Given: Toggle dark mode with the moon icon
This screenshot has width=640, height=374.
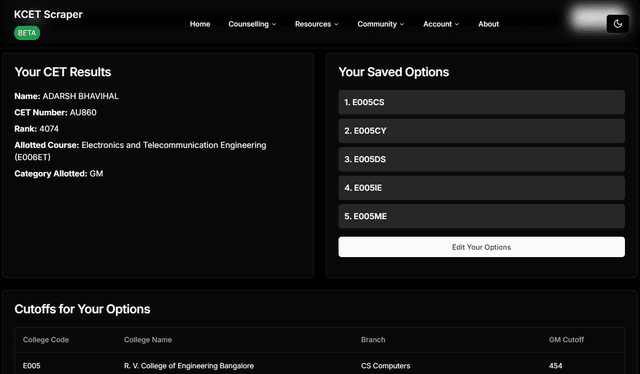Looking at the screenshot, I should 618,24.
